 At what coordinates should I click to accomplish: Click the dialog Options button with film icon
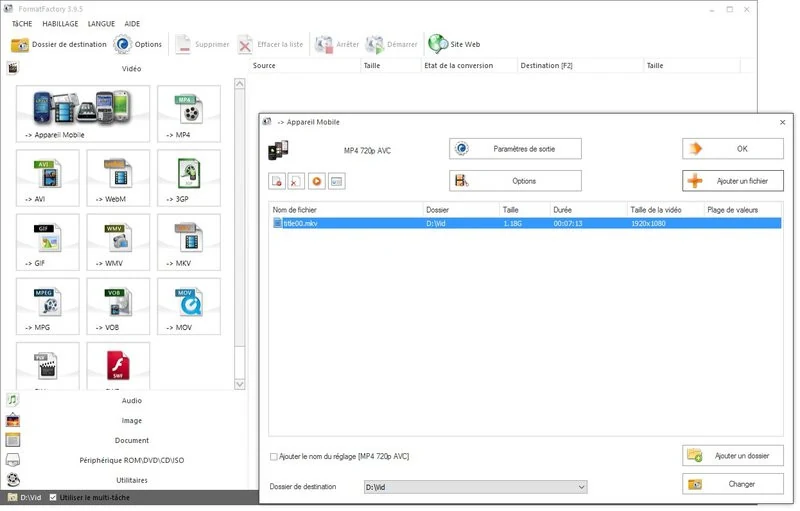coord(515,181)
